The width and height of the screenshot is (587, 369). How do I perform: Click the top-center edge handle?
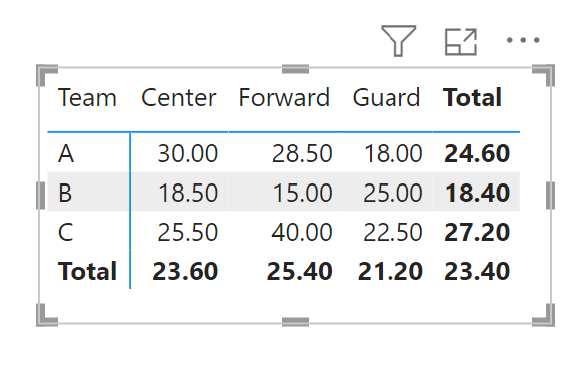(x=295, y=69)
